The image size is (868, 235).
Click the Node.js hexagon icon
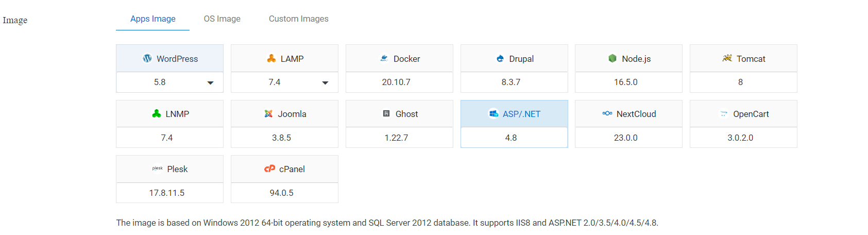pyautogui.click(x=612, y=58)
